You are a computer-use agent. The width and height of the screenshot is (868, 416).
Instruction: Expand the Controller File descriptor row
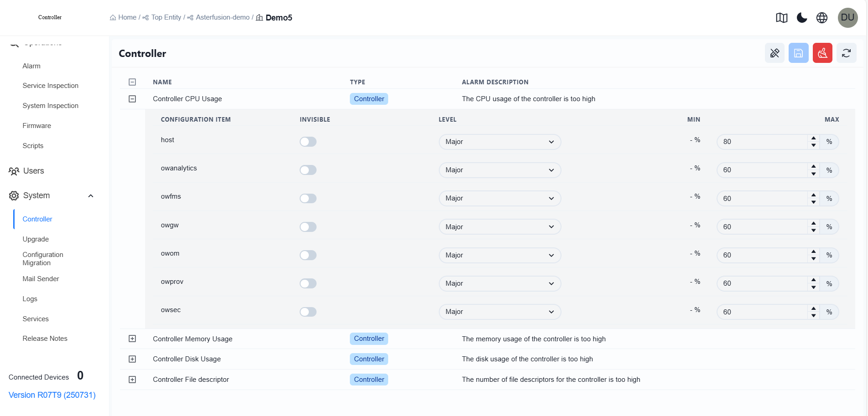132,380
